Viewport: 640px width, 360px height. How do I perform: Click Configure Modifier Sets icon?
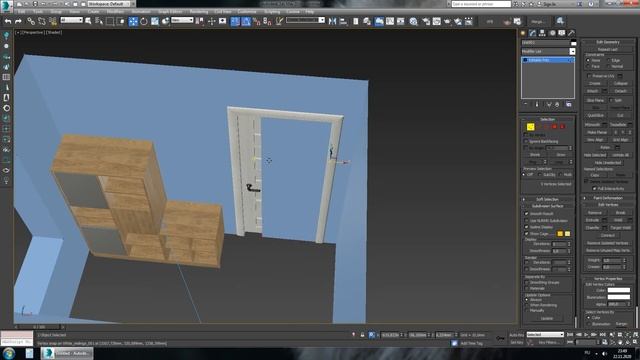click(569, 105)
